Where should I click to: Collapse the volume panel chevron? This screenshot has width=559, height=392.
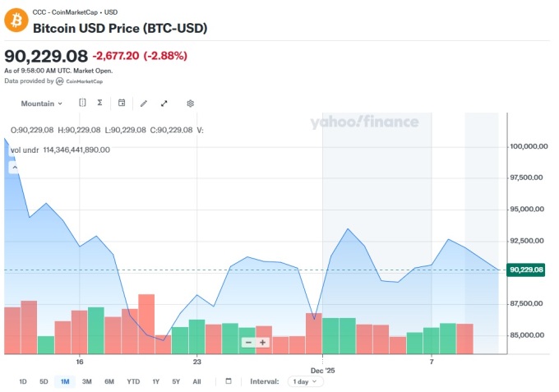click(x=14, y=167)
